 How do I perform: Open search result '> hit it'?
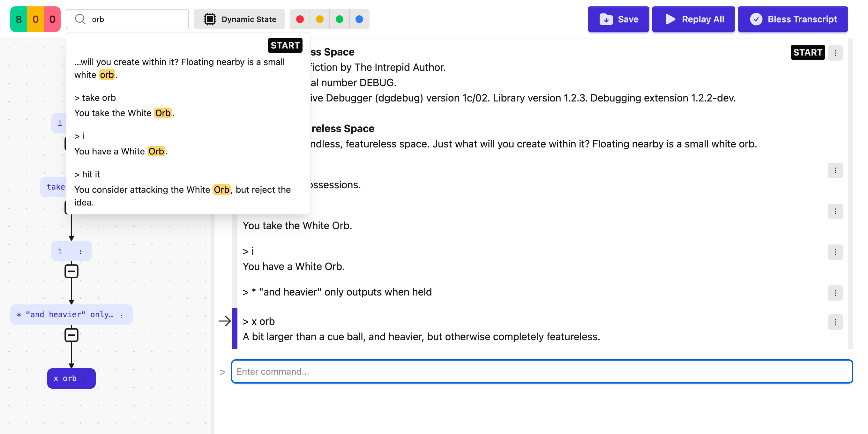coord(87,174)
